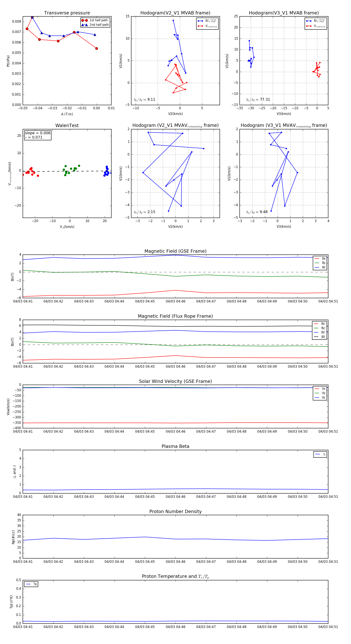Select "Vx" in the solar wind legend

click(x=320, y=389)
